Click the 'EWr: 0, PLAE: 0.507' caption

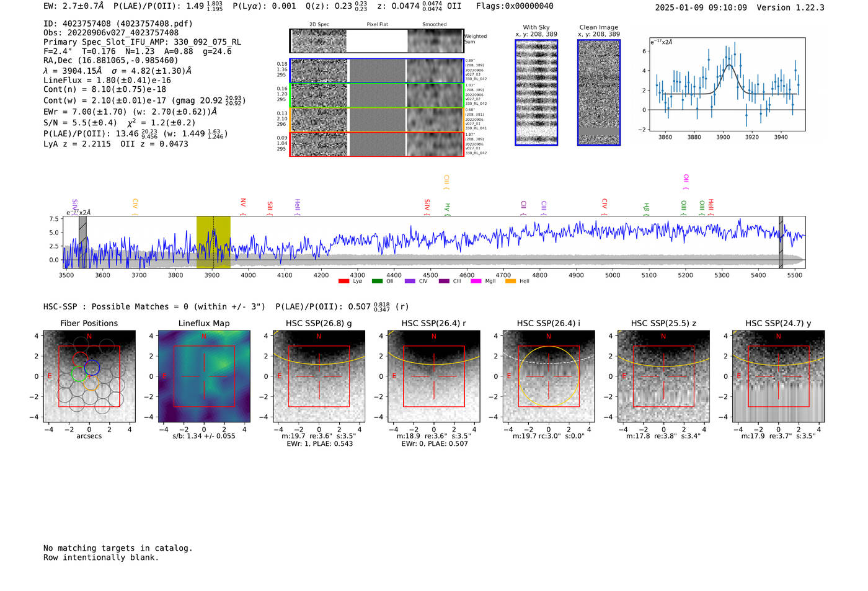[434, 444]
